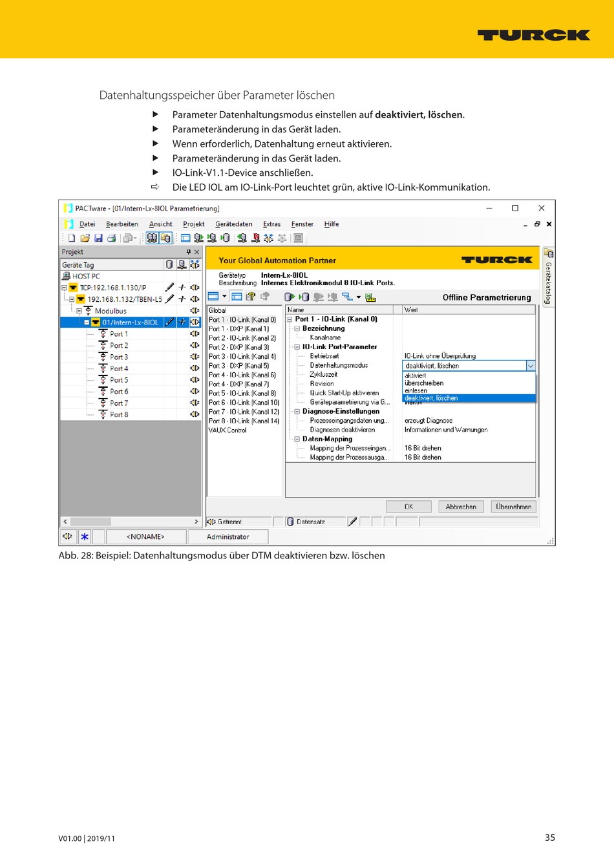The height and width of the screenshot is (868, 614).
Task: Select Global in the channel list
Action: coord(218,310)
